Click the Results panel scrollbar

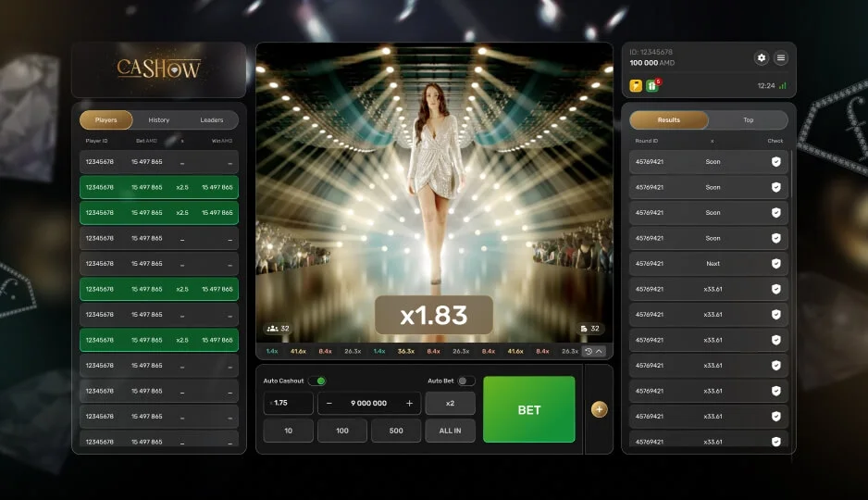pos(791,173)
